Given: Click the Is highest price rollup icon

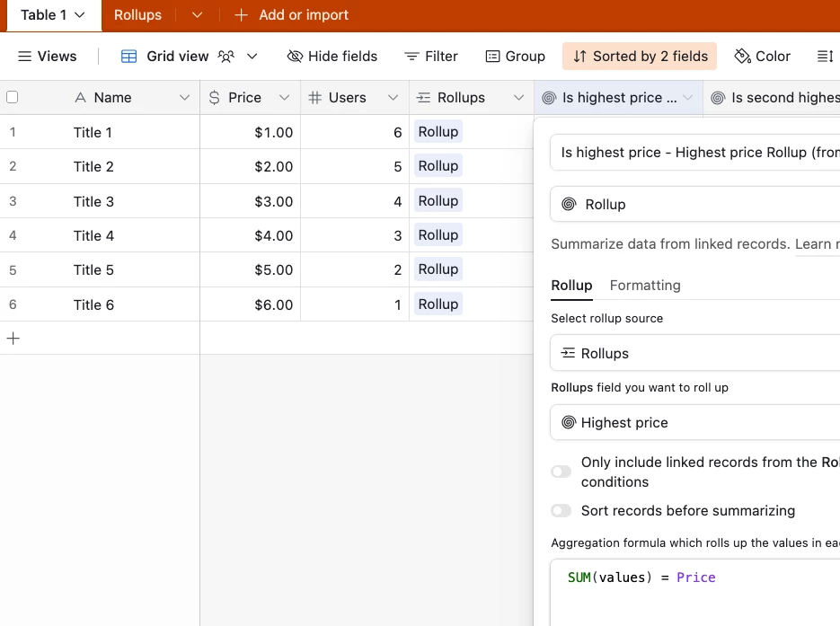Looking at the screenshot, I should pos(549,98).
